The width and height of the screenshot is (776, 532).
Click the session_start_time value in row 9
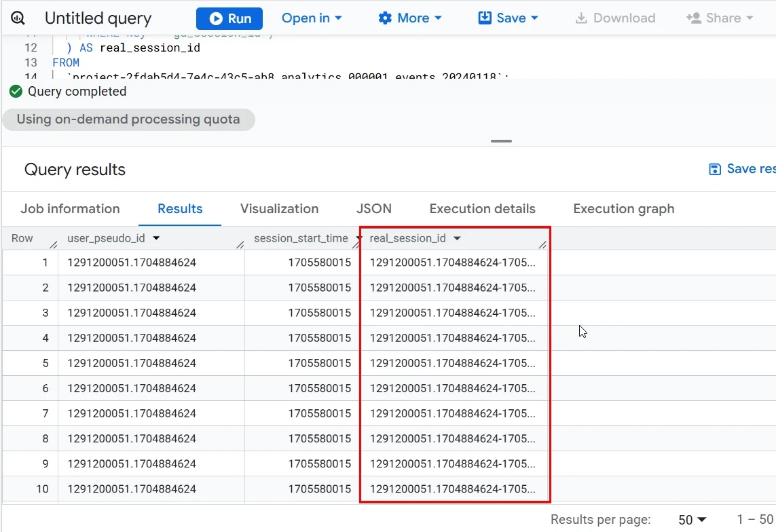[320, 463]
